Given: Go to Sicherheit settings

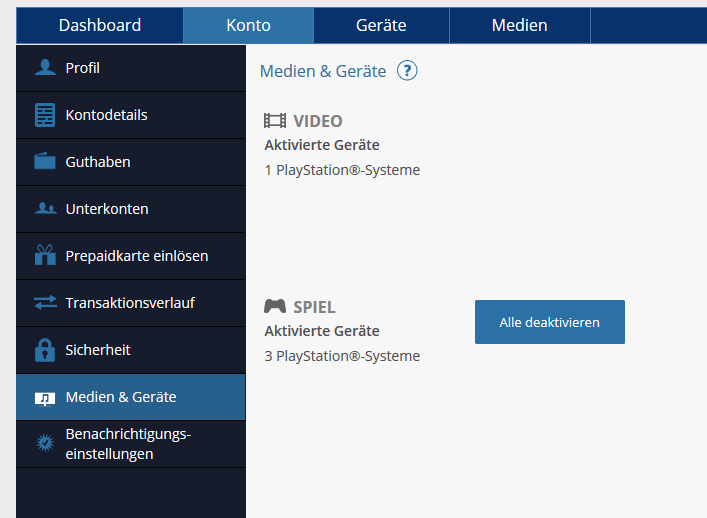Looking at the screenshot, I should (x=131, y=350).
